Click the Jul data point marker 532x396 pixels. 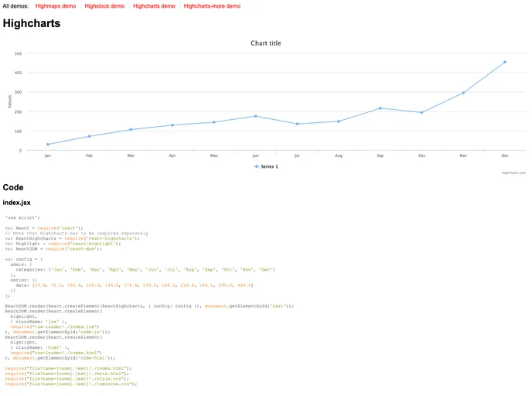(297, 124)
